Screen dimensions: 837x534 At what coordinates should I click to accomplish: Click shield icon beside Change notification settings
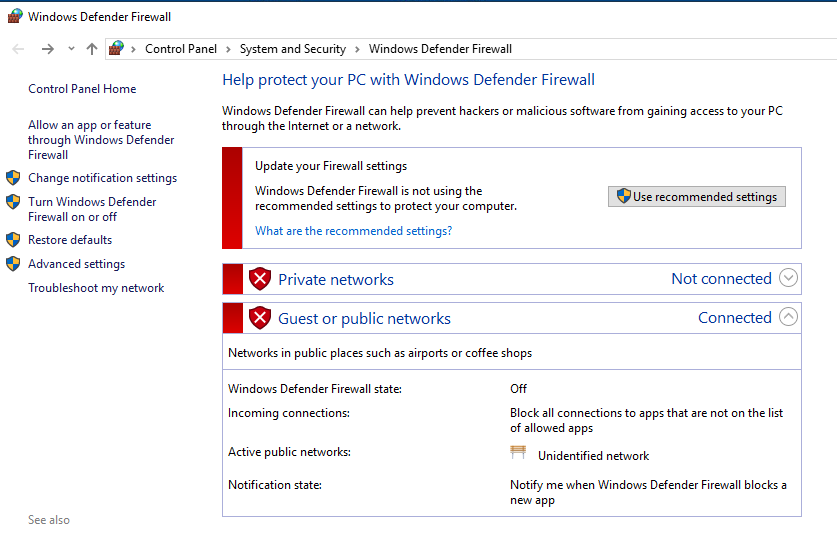pyautogui.click(x=13, y=178)
